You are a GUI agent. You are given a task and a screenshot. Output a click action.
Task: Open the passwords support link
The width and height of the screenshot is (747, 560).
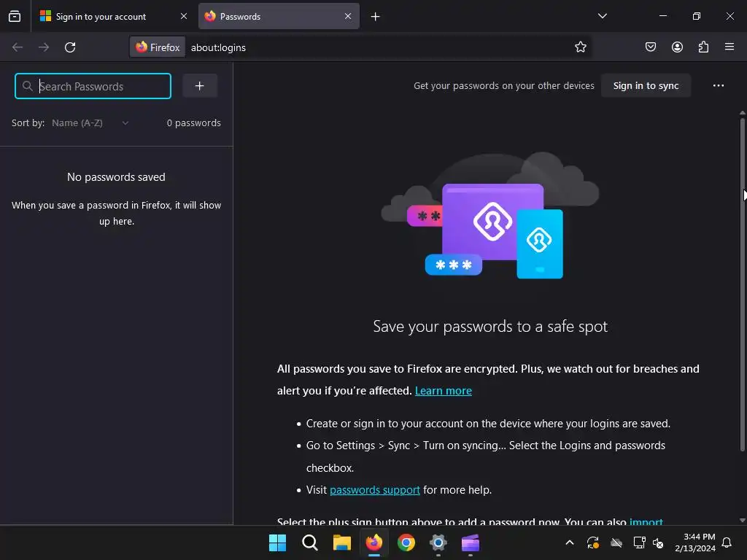374,489
